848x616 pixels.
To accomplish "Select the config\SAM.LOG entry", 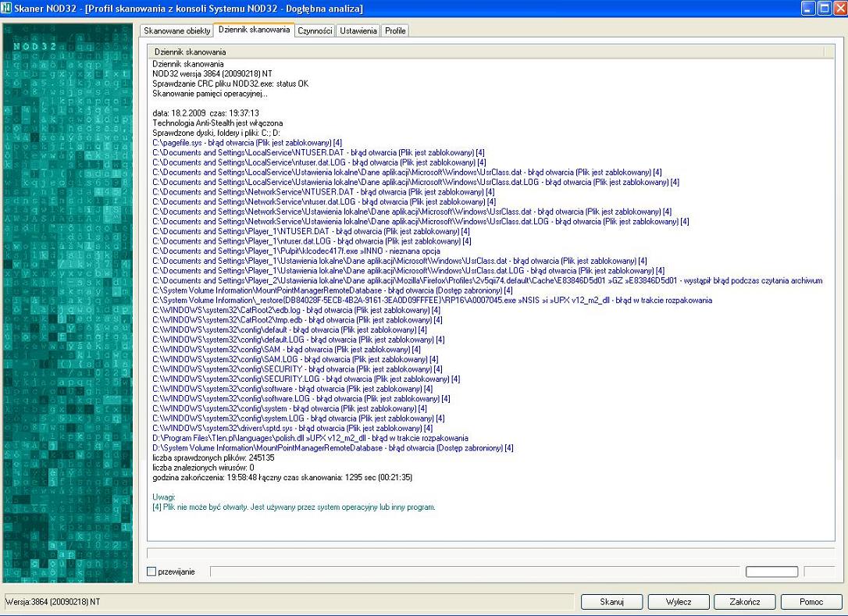I will pos(295,359).
